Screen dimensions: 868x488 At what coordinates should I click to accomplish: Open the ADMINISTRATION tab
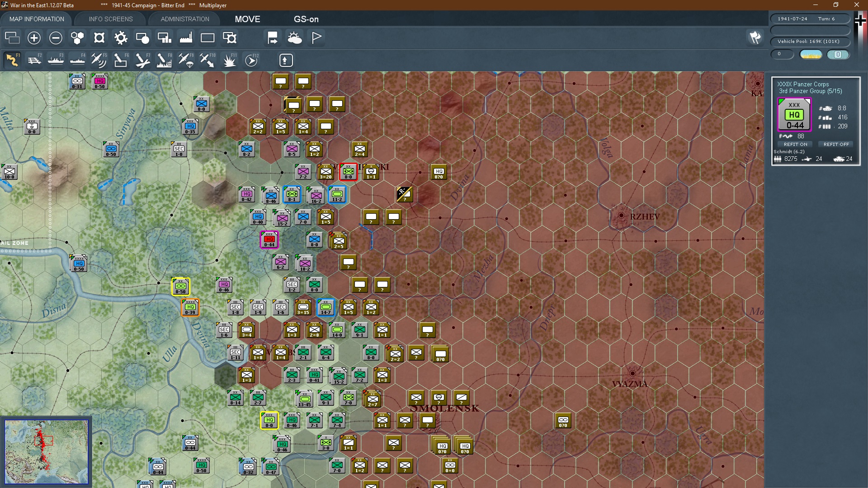(185, 19)
